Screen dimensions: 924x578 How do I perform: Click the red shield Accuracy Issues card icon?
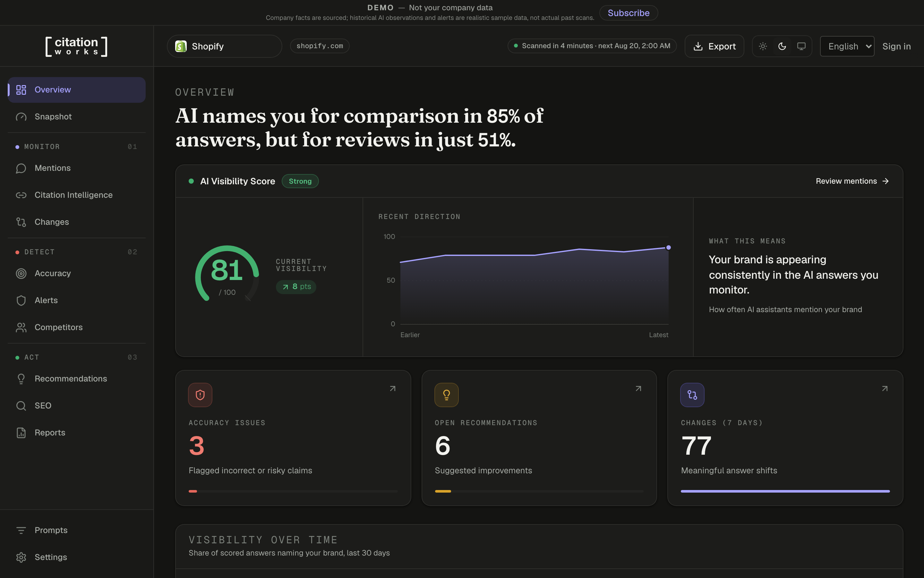click(200, 395)
